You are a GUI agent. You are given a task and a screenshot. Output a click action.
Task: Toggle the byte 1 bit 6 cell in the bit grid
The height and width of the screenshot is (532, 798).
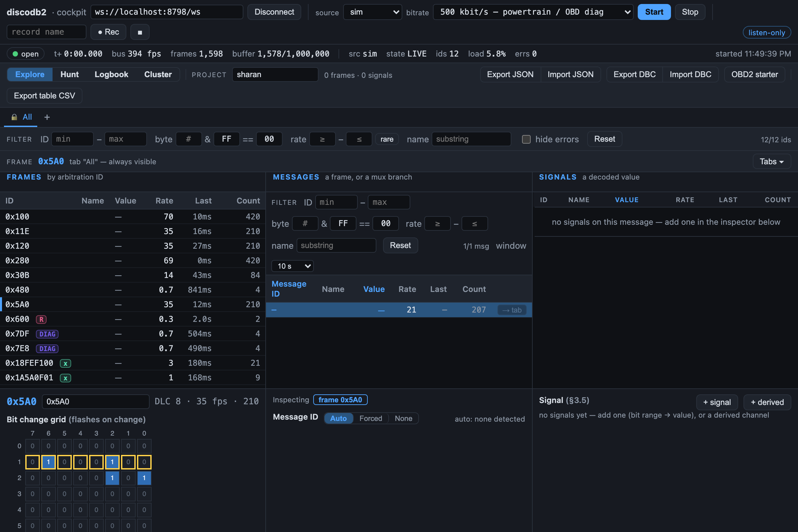pyautogui.click(x=49, y=462)
